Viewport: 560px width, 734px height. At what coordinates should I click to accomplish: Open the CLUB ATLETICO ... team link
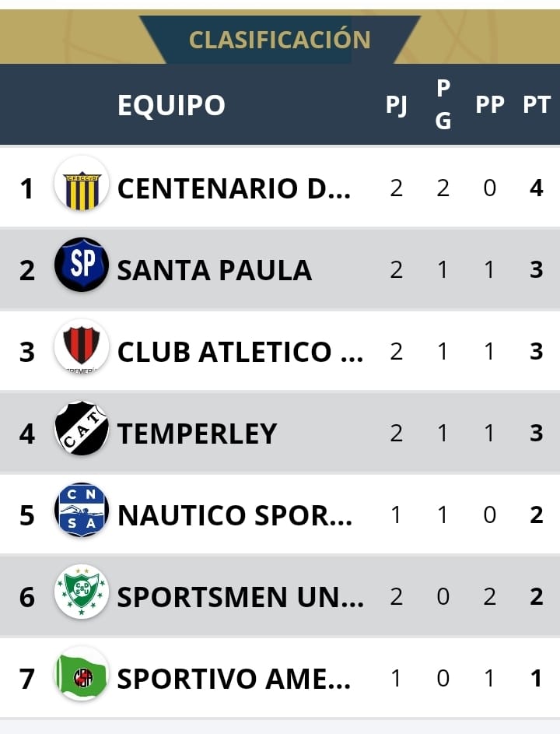pyautogui.click(x=240, y=351)
